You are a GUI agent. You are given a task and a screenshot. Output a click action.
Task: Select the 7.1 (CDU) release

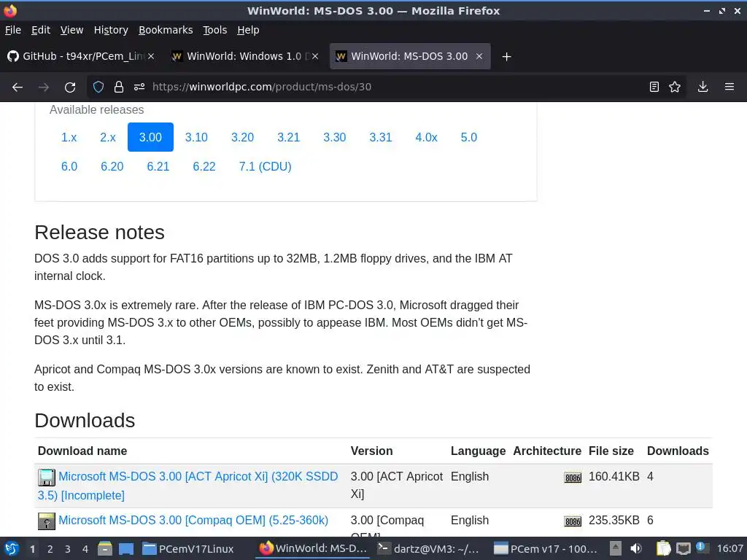click(x=265, y=166)
